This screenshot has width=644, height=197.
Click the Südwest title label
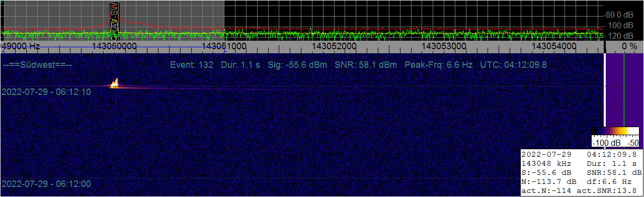click(x=38, y=65)
